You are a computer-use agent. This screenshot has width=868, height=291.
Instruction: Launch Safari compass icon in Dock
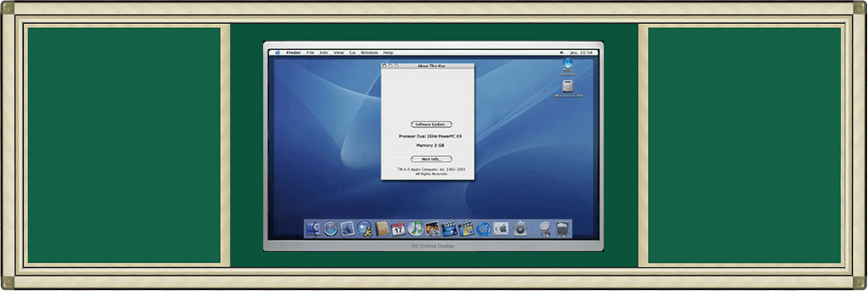pos(331,228)
